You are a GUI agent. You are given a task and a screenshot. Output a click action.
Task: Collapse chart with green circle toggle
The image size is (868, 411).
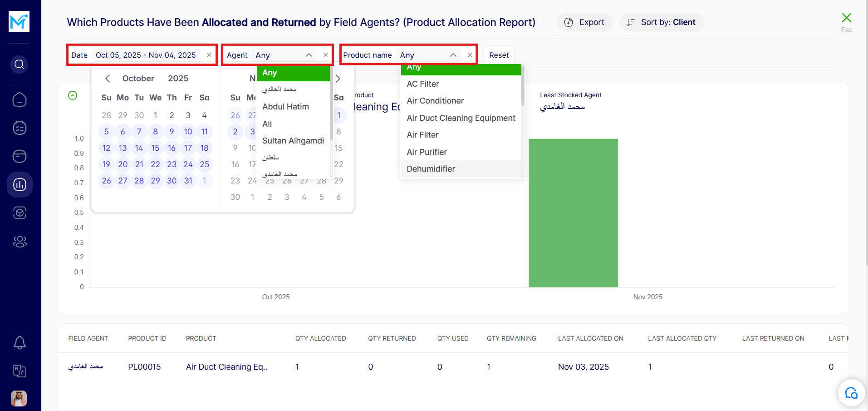(x=73, y=95)
